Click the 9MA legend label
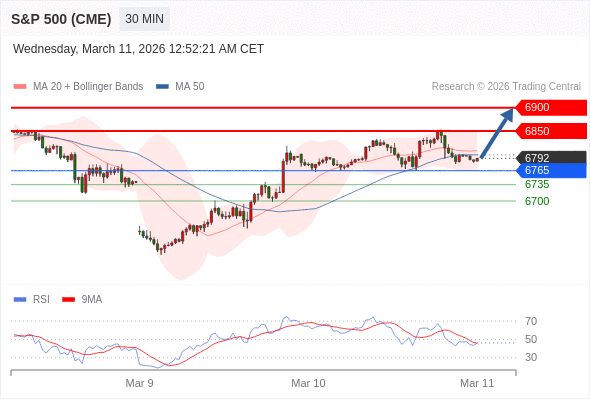 coord(92,300)
